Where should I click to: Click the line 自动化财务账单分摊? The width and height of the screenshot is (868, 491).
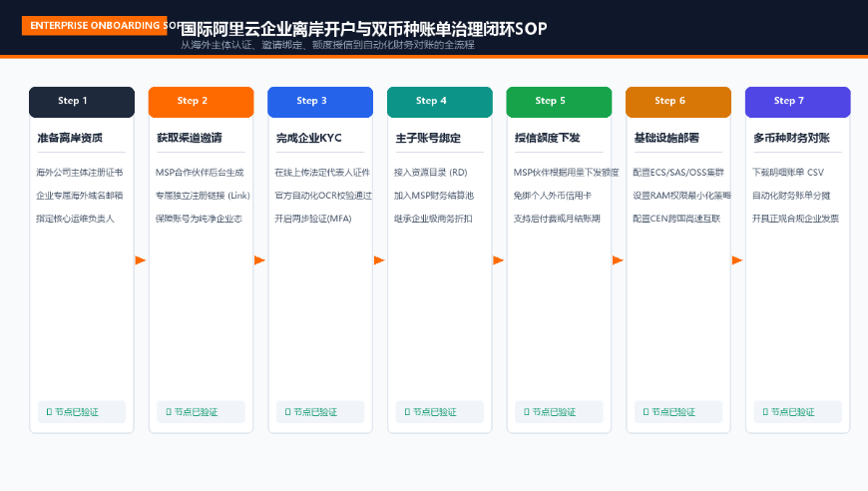tap(791, 196)
